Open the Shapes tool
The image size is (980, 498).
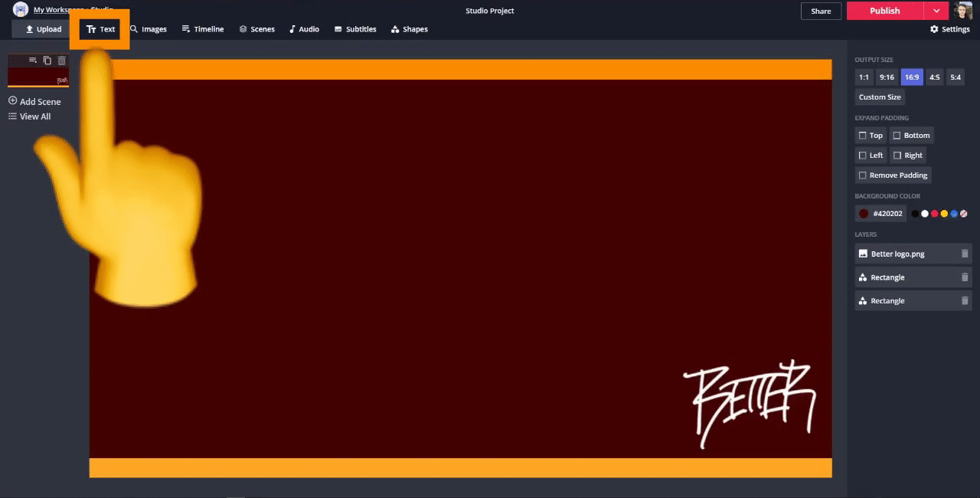click(x=409, y=29)
